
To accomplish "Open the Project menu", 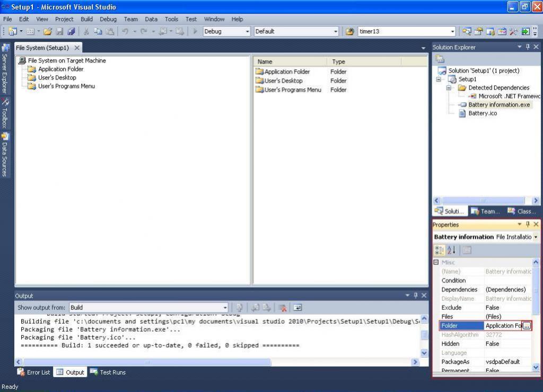I will 64,19.
